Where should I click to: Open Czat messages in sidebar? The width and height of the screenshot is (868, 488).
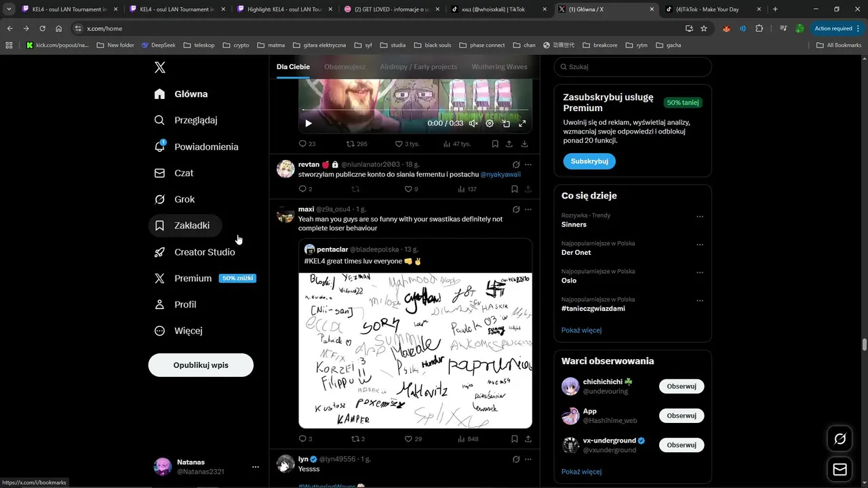(x=174, y=173)
